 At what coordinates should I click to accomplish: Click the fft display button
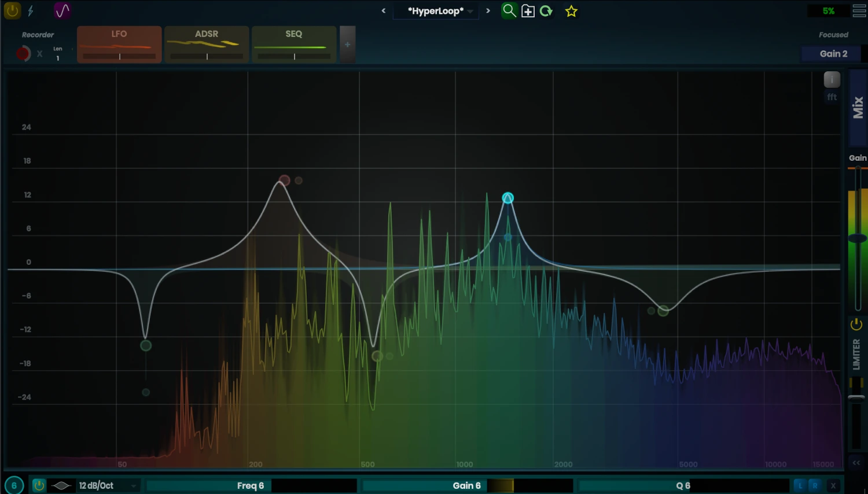point(832,97)
